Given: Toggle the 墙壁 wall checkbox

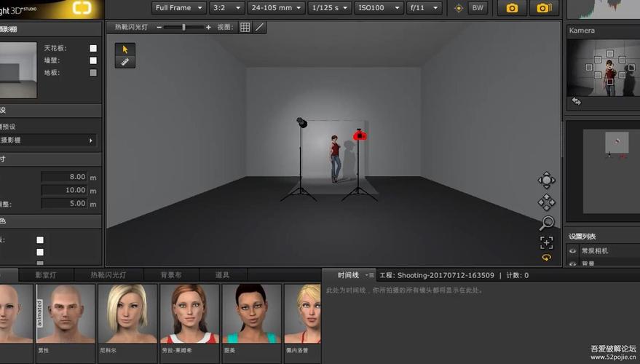Looking at the screenshot, I should coord(93,60).
